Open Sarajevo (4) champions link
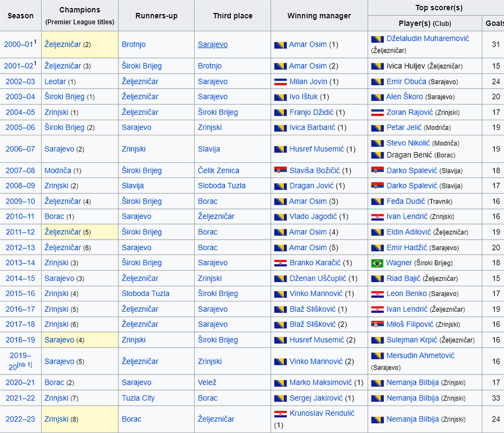 point(59,340)
